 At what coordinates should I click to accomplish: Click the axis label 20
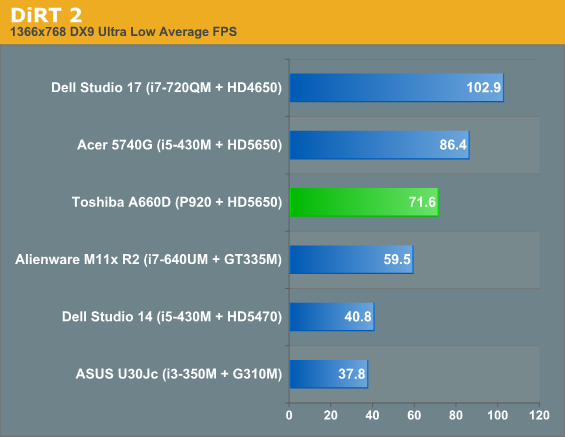(330, 415)
